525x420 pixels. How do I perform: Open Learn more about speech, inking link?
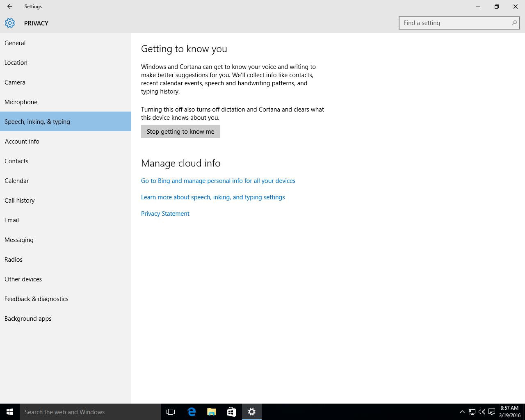click(213, 197)
